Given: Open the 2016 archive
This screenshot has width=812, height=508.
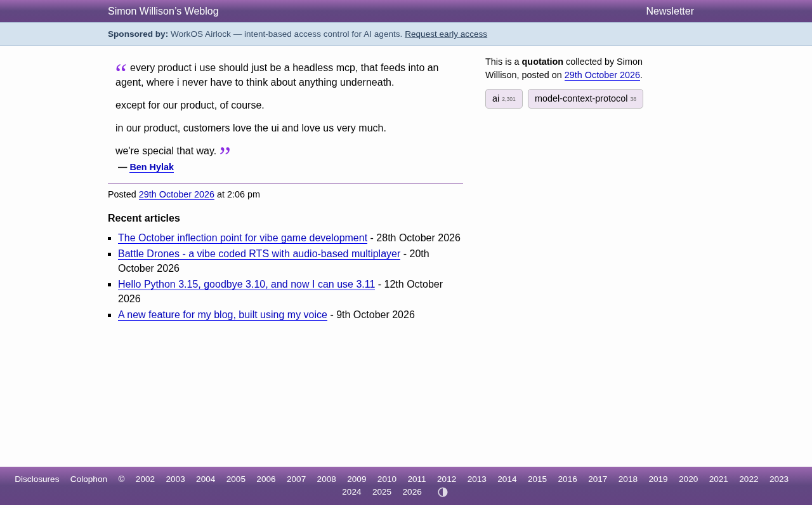Looking at the screenshot, I should [568, 479].
